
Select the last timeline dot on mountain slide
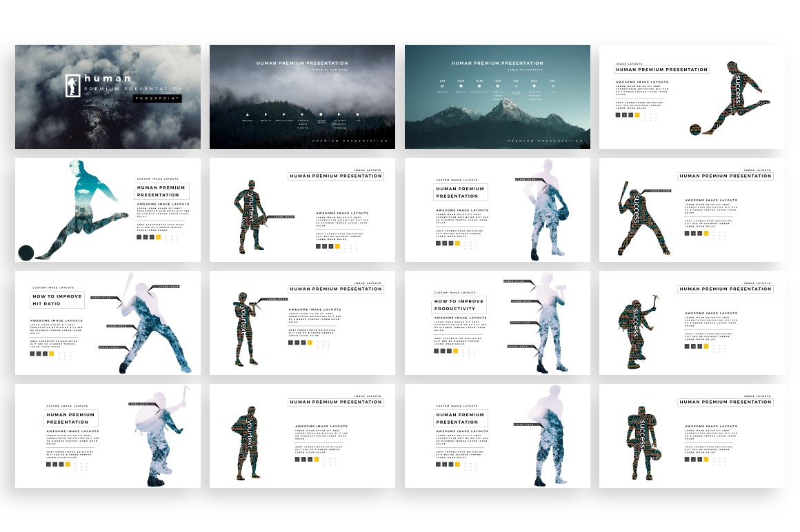[x=552, y=86]
